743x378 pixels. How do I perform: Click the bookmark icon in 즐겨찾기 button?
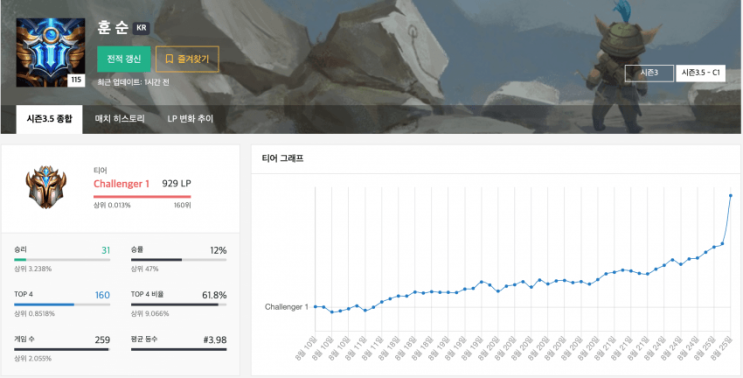[169, 59]
